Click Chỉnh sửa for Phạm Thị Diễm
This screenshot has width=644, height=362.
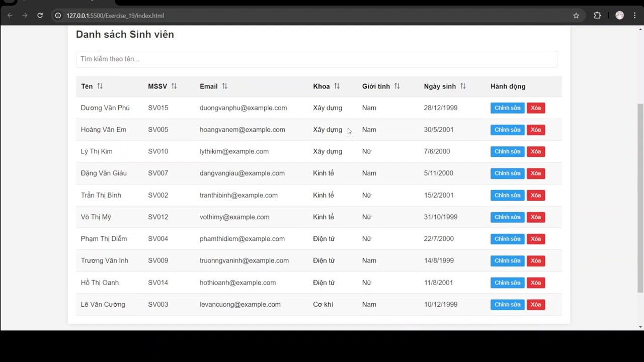coord(507,239)
